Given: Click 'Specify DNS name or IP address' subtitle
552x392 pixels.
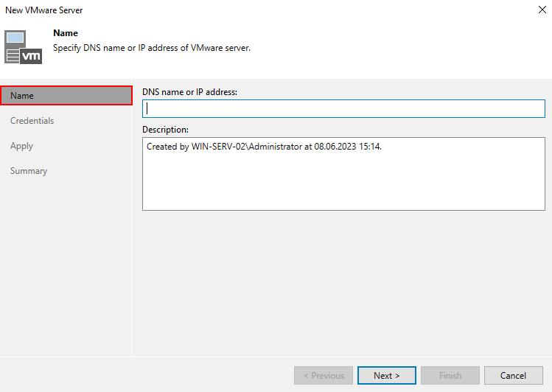Looking at the screenshot, I should (x=152, y=48).
